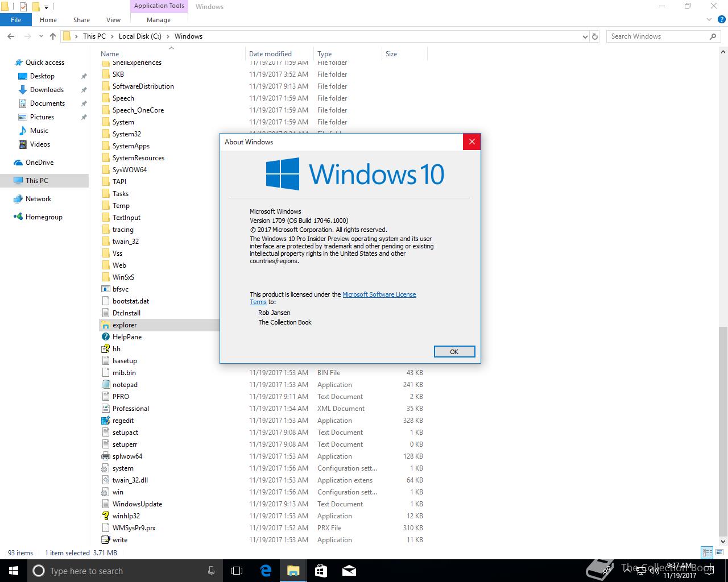Switch to the View ribbon tab

pos(113,20)
